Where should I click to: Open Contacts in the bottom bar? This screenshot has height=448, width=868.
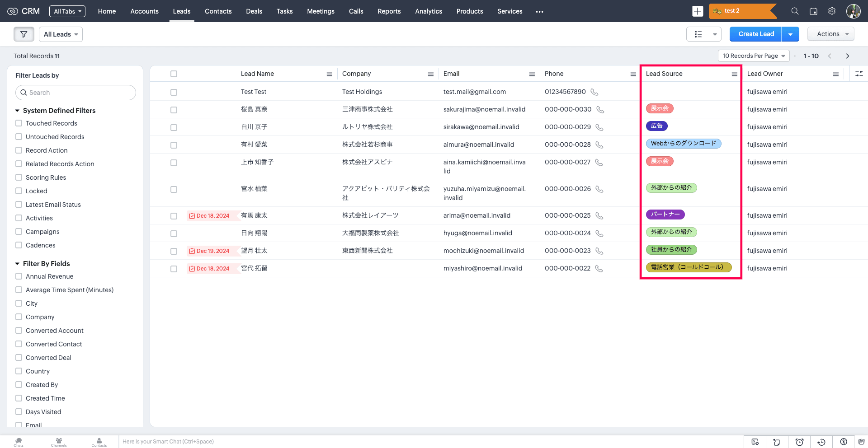99,442
